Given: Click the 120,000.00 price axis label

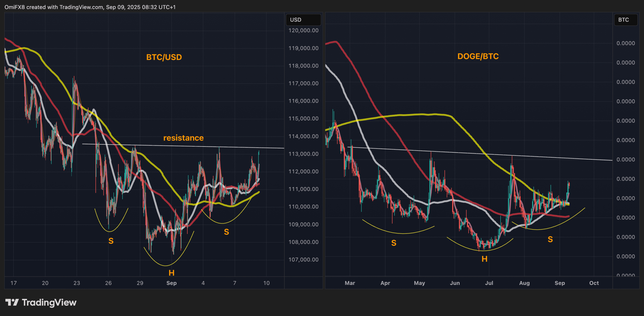Looking at the screenshot, I should (x=303, y=30).
